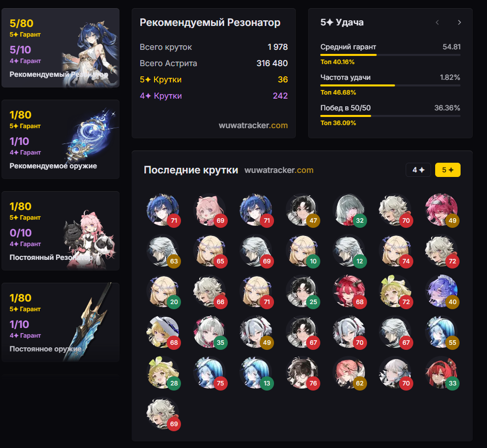
Task: Click the last pull icon with pity 69
Action: [164, 414]
